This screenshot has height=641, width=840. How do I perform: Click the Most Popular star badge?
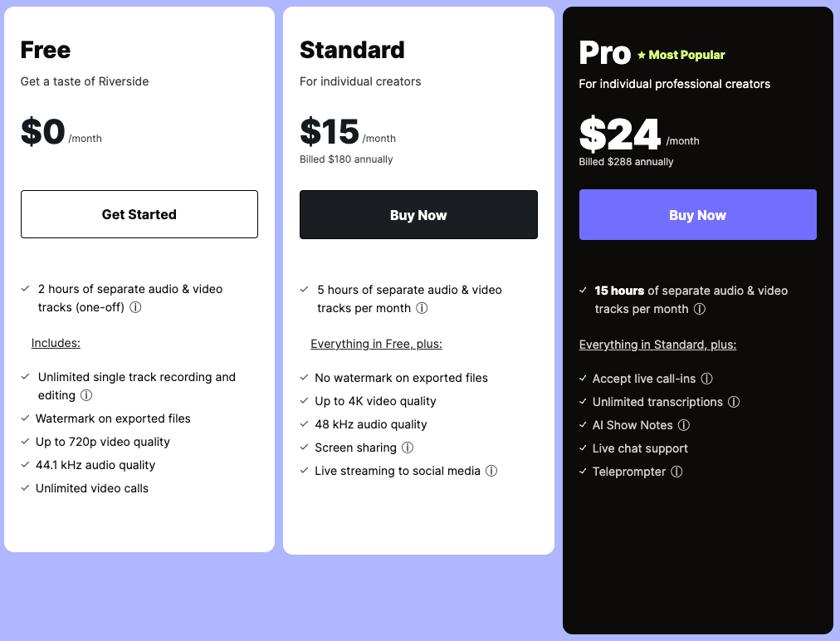(681, 55)
